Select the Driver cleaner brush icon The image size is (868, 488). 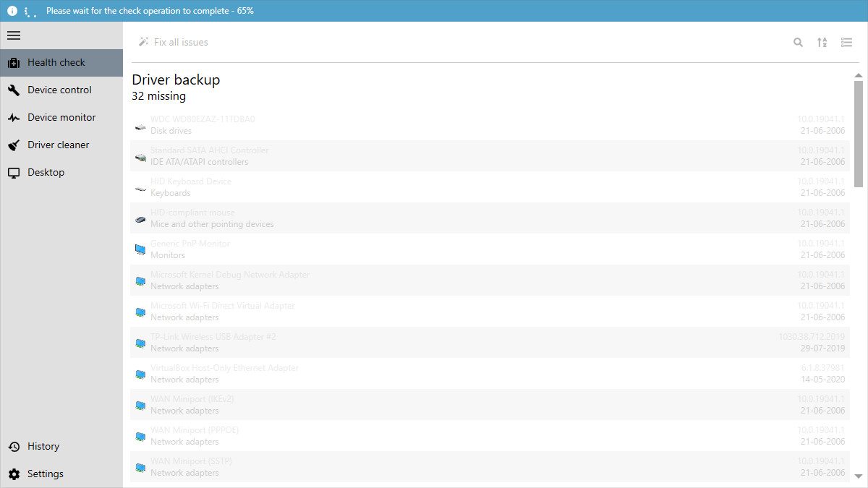(13, 145)
